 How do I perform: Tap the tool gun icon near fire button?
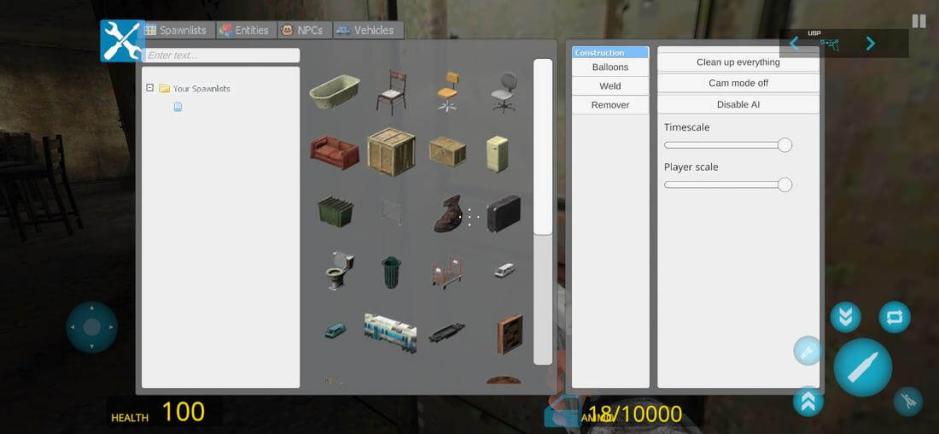tap(908, 402)
